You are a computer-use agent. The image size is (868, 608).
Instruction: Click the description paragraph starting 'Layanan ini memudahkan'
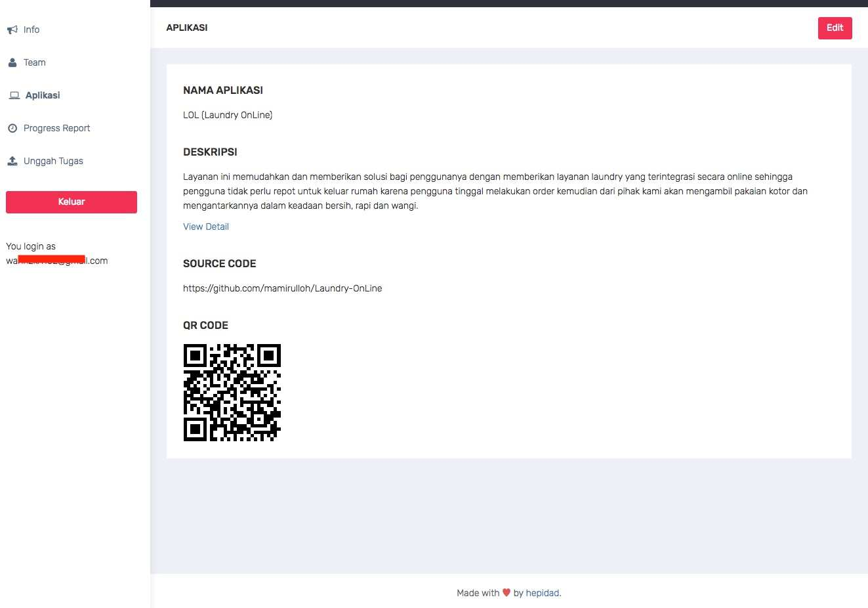coord(495,191)
